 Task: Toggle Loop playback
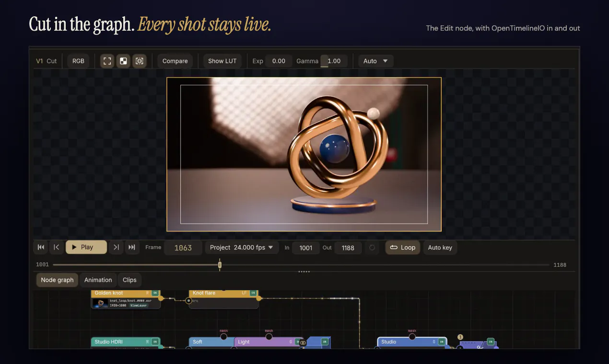point(403,247)
